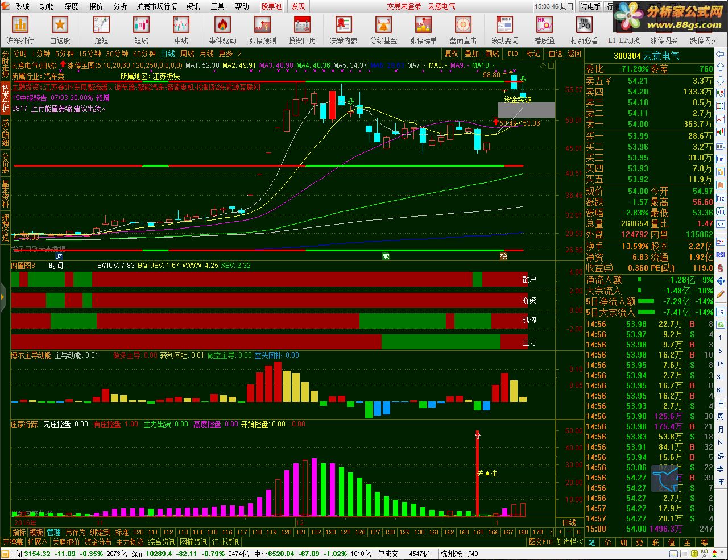728x560 pixels.
Task: Toggle the 闪电手 quick trade button
Action: coord(590,6)
